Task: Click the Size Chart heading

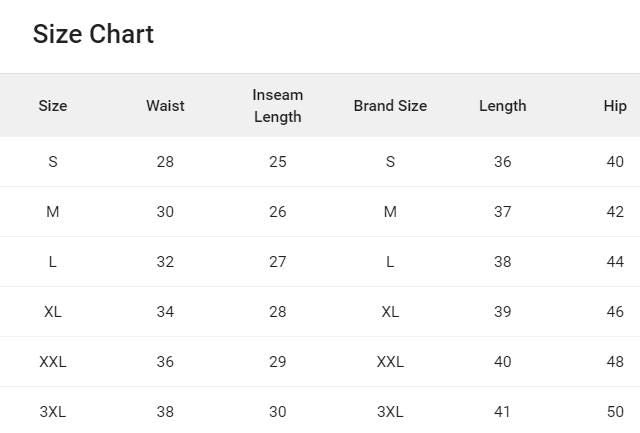Action: pyautogui.click(x=93, y=34)
